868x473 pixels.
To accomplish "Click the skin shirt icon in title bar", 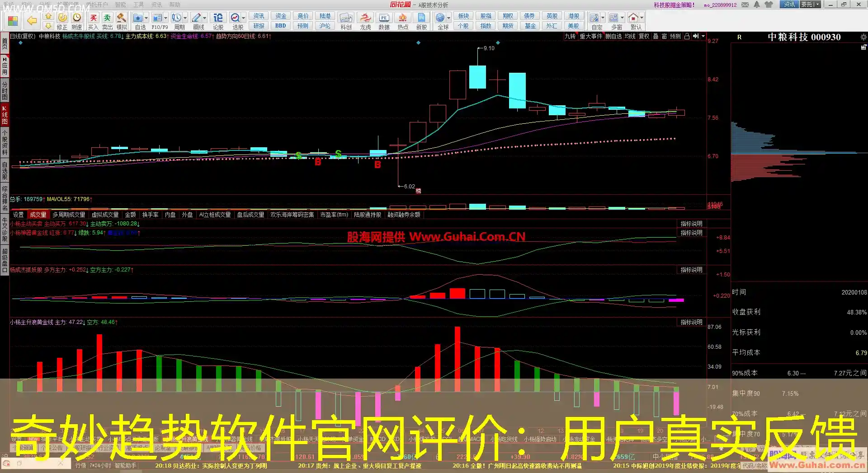I will click(x=769, y=5).
